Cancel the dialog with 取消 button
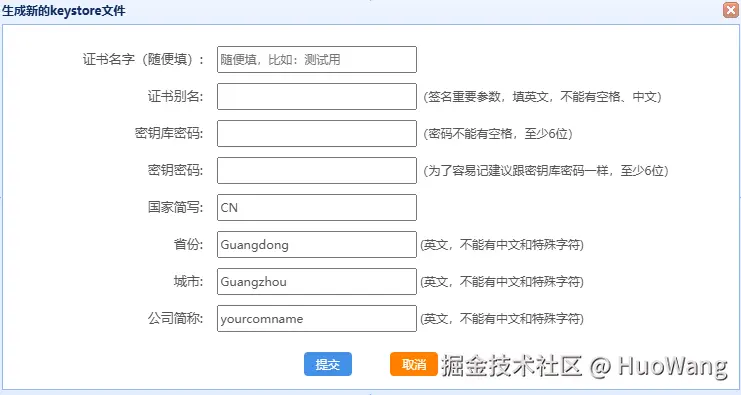Viewport: 741px width, 395px height. pyautogui.click(x=414, y=364)
